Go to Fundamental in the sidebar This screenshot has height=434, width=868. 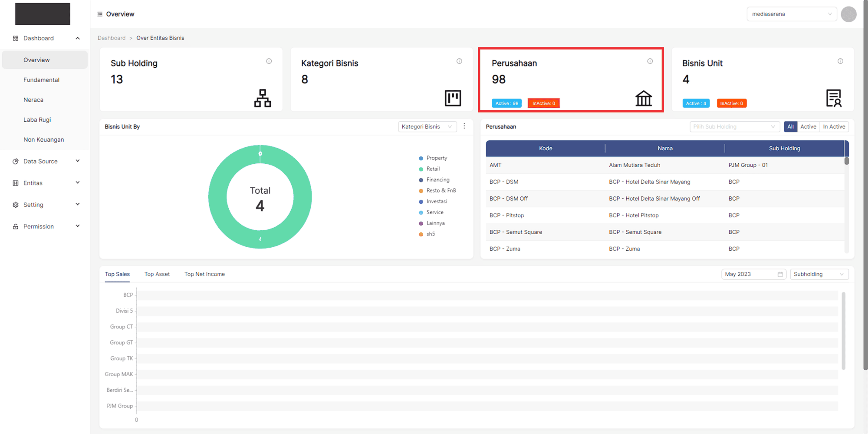click(41, 80)
